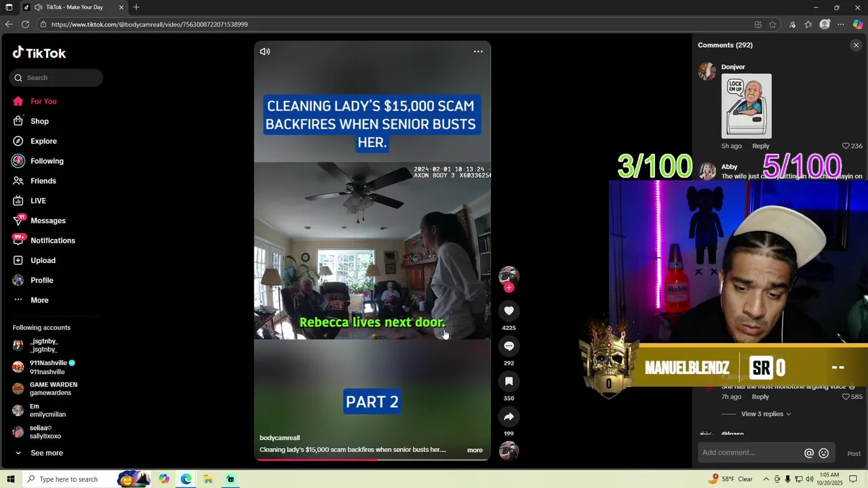868x488 pixels.
Task: Open Copilot in the browser toolbar
Action: 858,24
